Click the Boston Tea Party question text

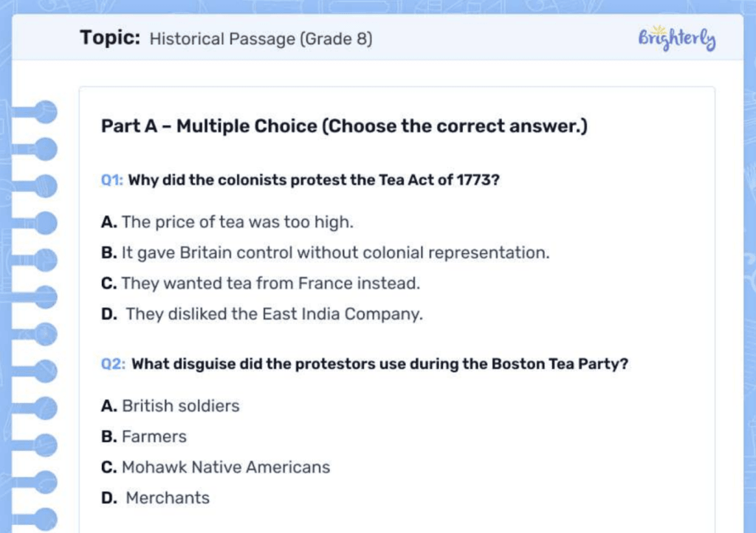tap(379, 364)
